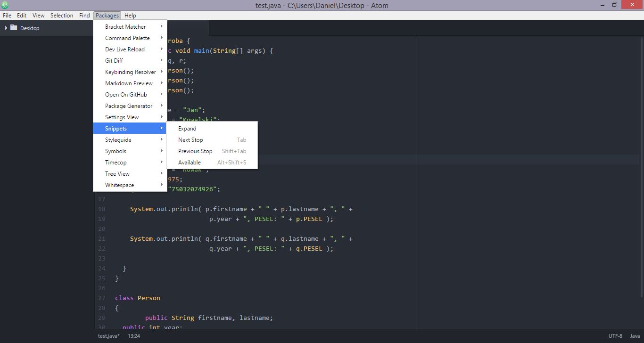Screen dimensions: 644x343
Task: Click the Settings View submenu arrow
Action: (161, 117)
